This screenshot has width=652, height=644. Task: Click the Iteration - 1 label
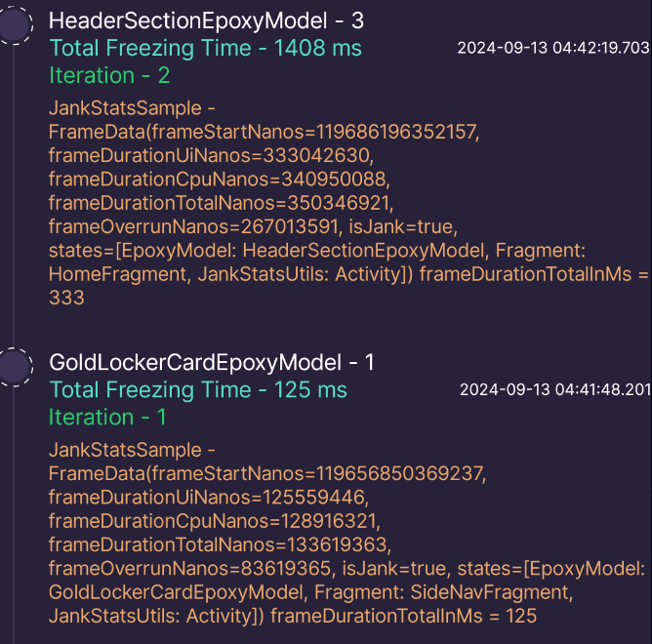click(x=107, y=418)
